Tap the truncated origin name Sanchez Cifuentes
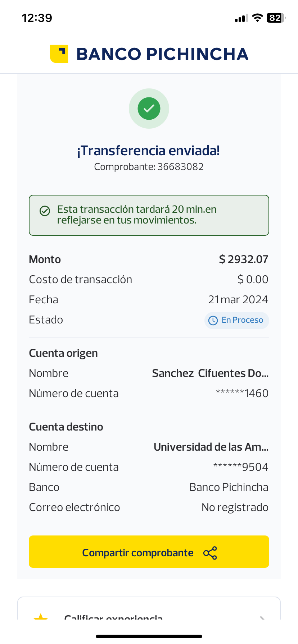 pos(210,373)
